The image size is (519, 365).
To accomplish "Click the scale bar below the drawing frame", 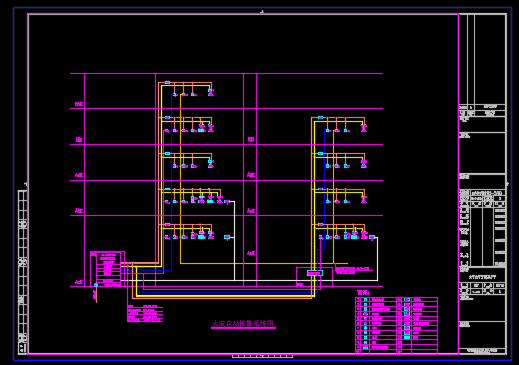I will 262,356.
